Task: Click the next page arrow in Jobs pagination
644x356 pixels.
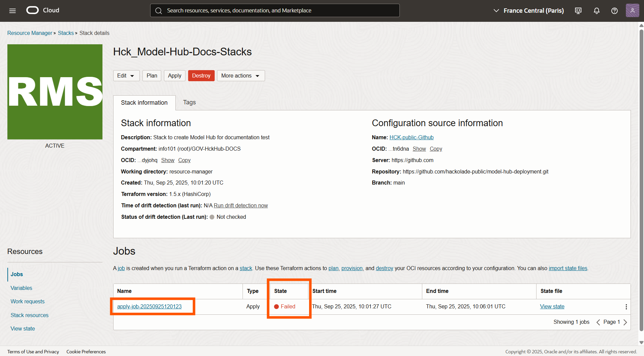Action: [x=625, y=322]
